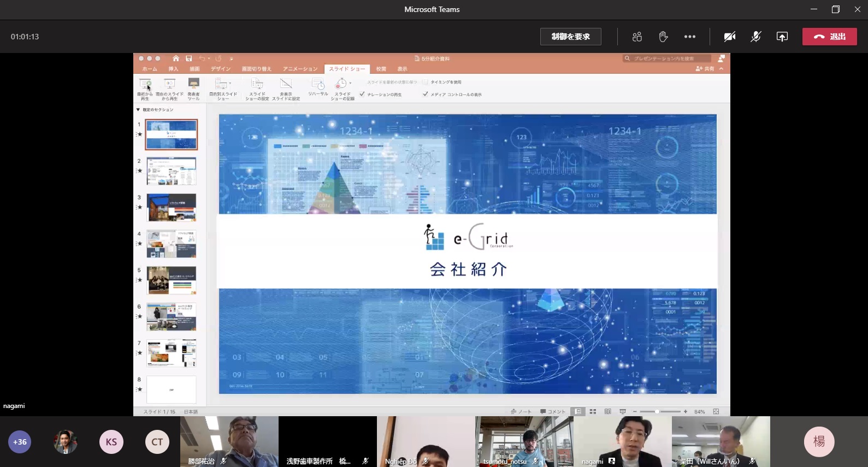Click the PowerPoint save icon
Screen dimensions: 868x467
coord(188,58)
